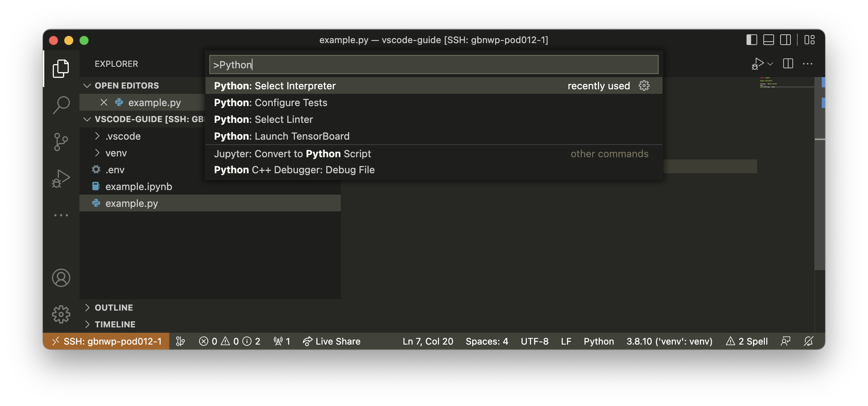This screenshot has width=868, height=406.
Task: Open the Accounts icon in the activity bar
Action: (x=61, y=278)
